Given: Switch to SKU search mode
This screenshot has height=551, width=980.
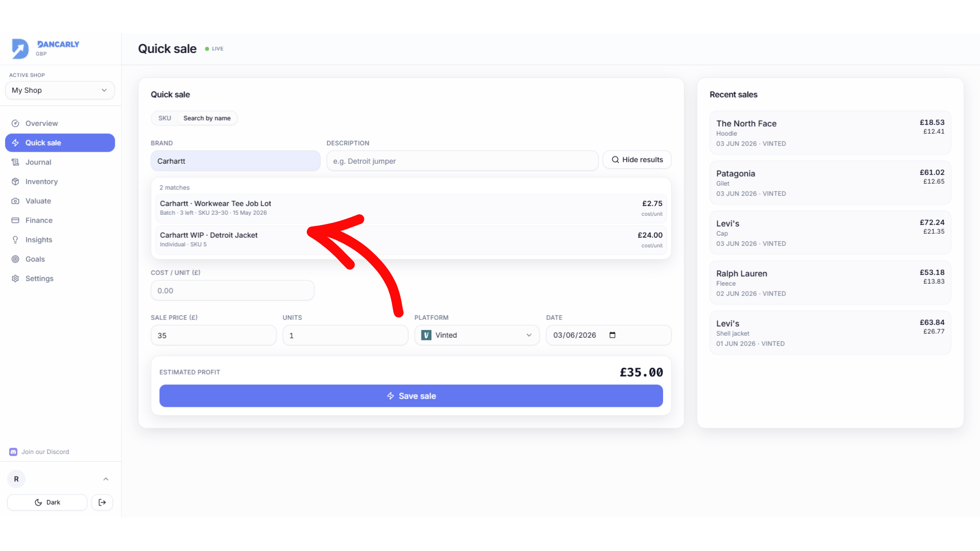Looking at the screenshot, I should (164, 118).
